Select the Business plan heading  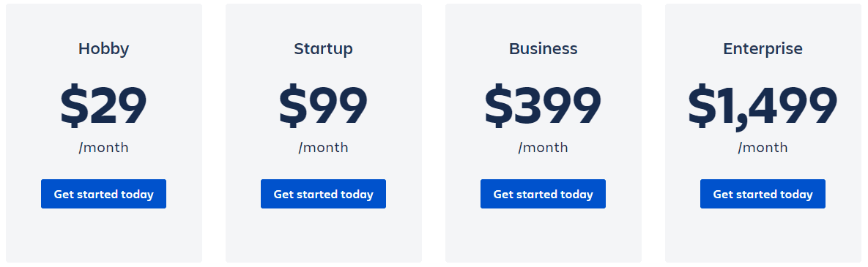point(543,49)
